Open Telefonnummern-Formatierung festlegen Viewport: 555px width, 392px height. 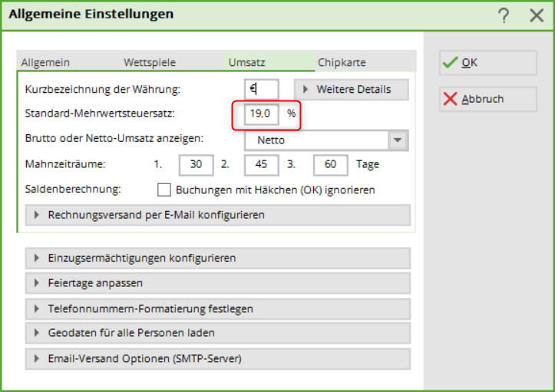coord(218,309)
